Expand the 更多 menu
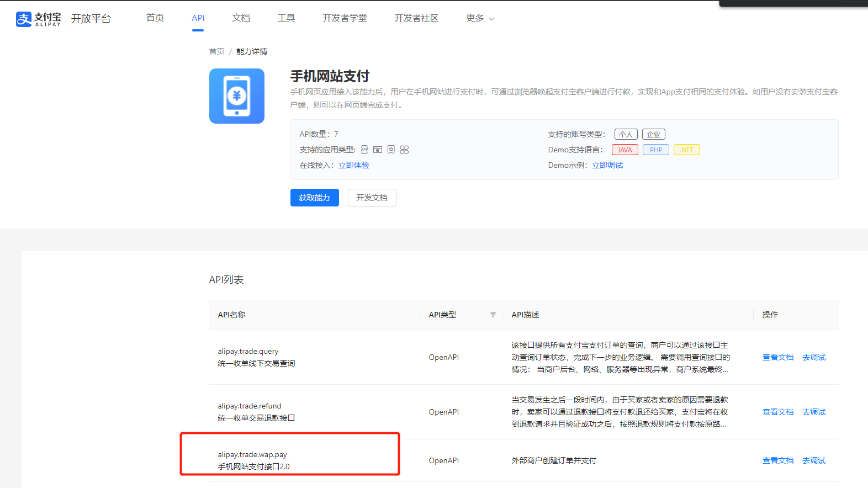The height and width of the screenshot is (488, 868). tap(480, 18)
